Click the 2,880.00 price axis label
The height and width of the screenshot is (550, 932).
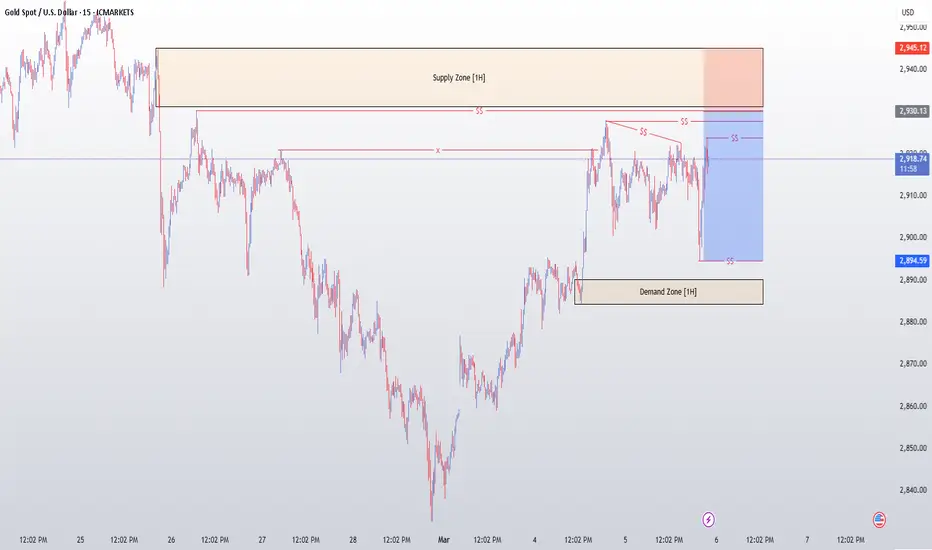pos(913,322)
